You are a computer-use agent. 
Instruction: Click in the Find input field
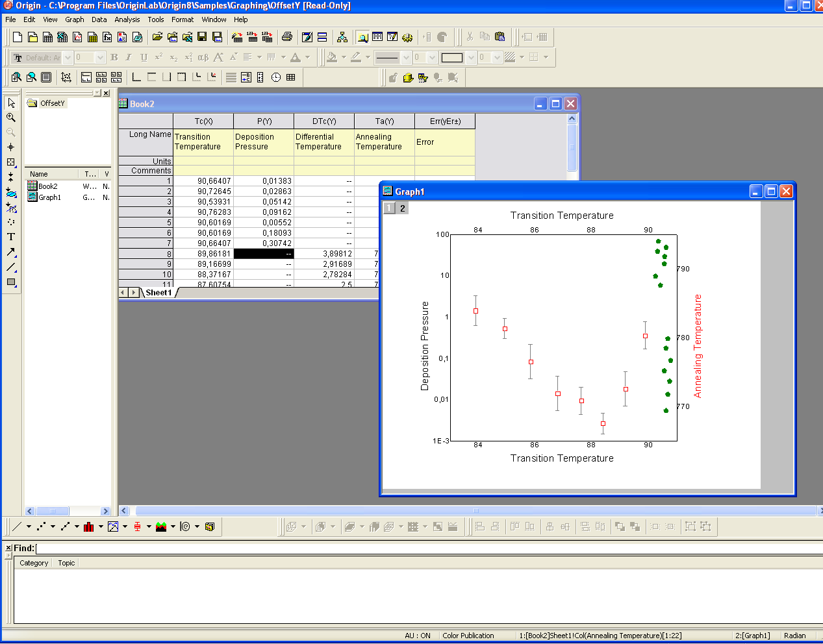click(x=429, y=548)
